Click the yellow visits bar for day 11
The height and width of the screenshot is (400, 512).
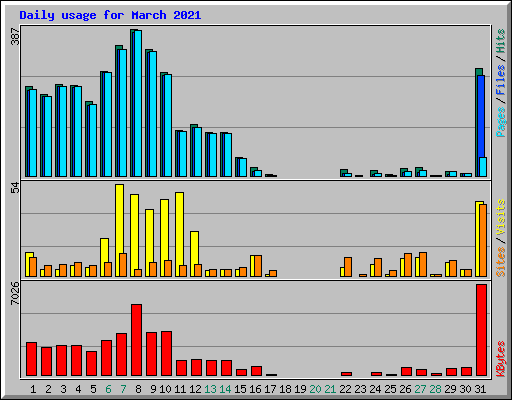click(x=179, y=229)
